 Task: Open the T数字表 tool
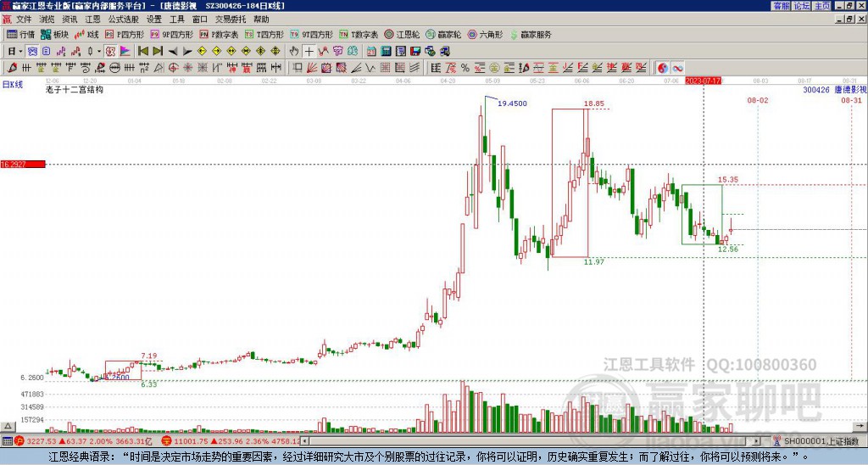click(359, 34)
